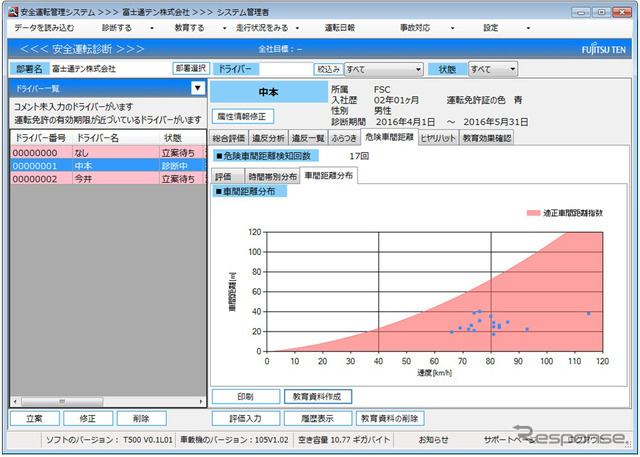Click the ソフトのバージョン status entry
Viewport: 640px width, 457px height.
point(109,439)
